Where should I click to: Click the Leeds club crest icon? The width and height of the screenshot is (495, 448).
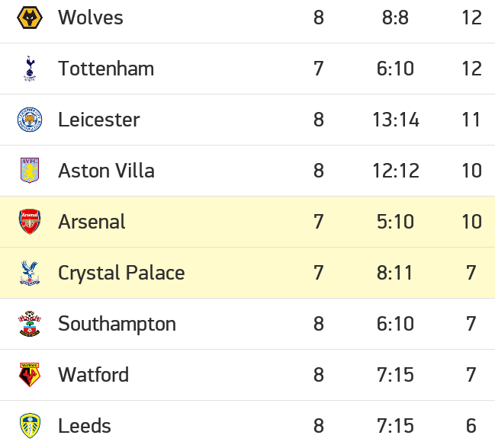30,426
